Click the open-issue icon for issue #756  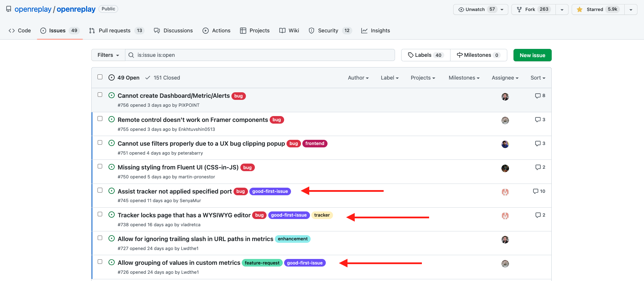112,95
